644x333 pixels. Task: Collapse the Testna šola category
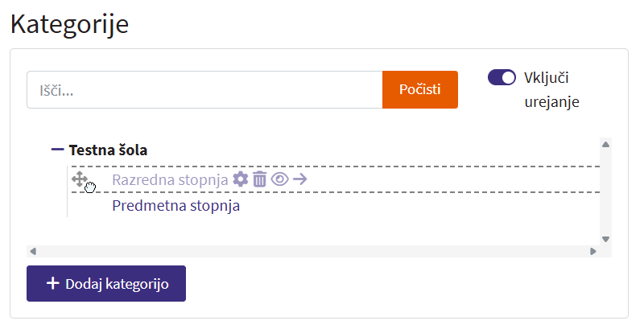(57, 150)
